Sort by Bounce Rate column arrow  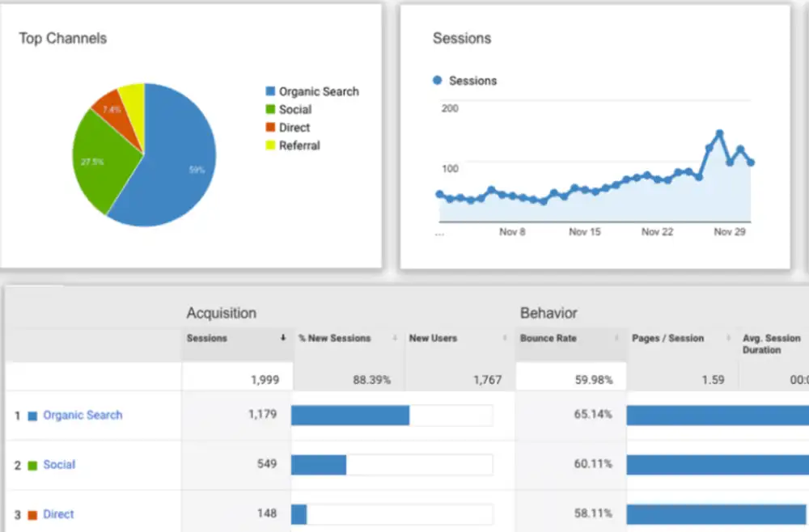click(616, 338)
